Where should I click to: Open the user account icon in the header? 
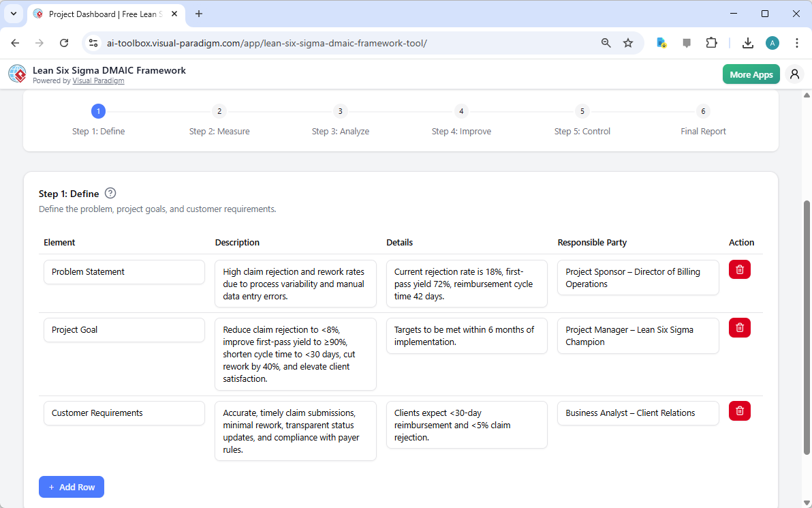coord(794,74)
